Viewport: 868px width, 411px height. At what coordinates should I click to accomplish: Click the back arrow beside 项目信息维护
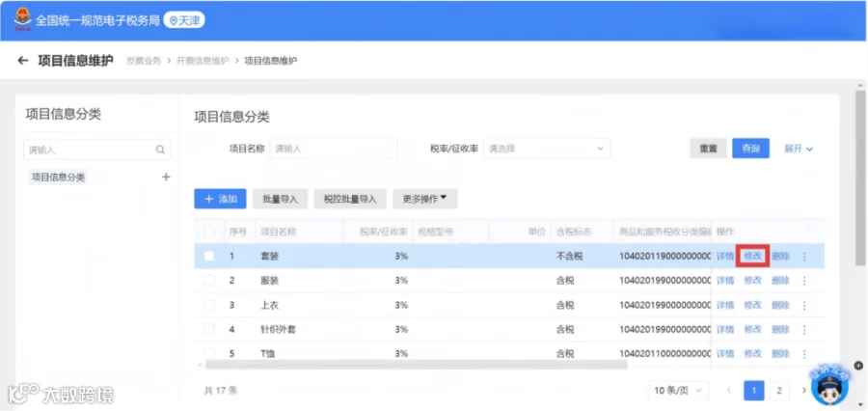pos(23,61)
